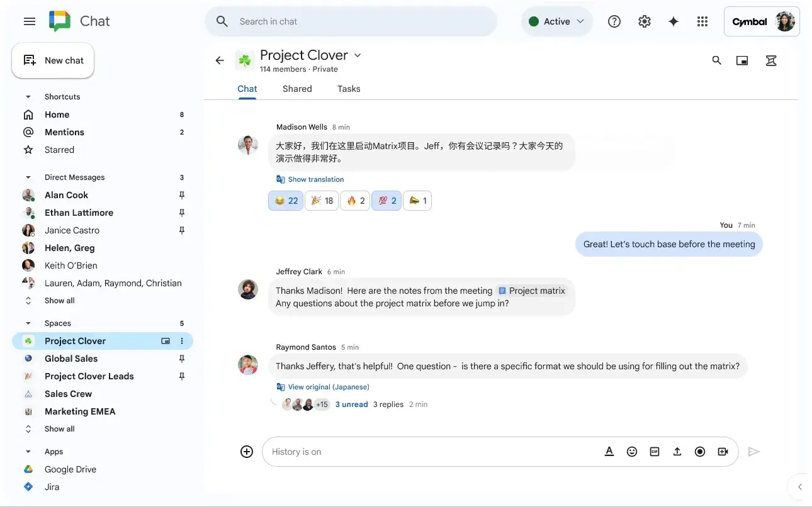
Task: Unpin the Janice Castro conversation
Action: pyautogui.click(x=182, y=230)
